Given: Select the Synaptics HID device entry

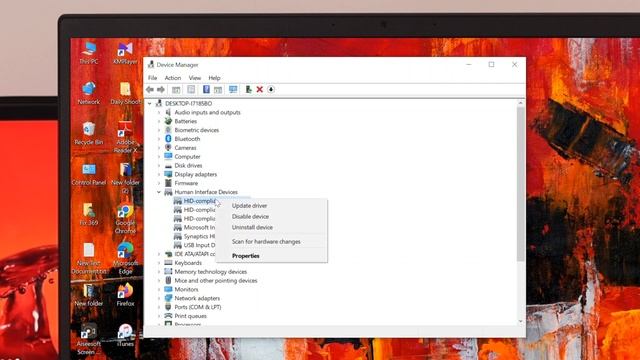Looking at the screenshot, I should [x=194, y=236].
